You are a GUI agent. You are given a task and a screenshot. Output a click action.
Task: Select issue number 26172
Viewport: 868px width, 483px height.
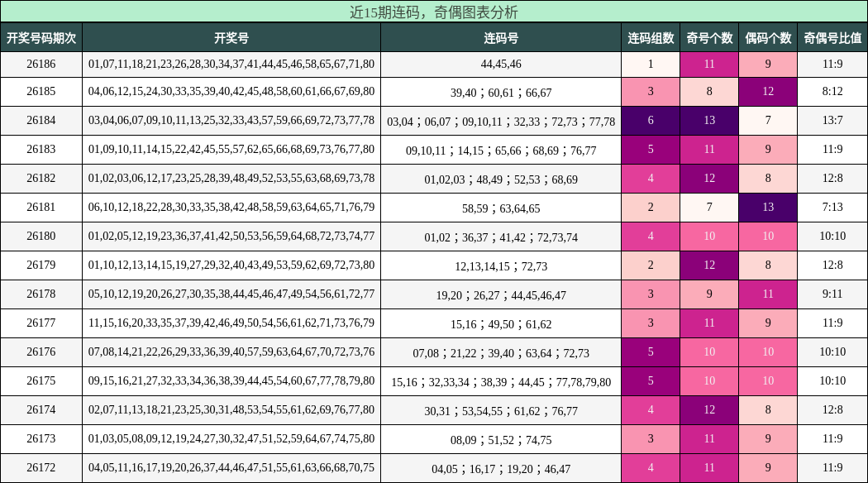point(41,467)
